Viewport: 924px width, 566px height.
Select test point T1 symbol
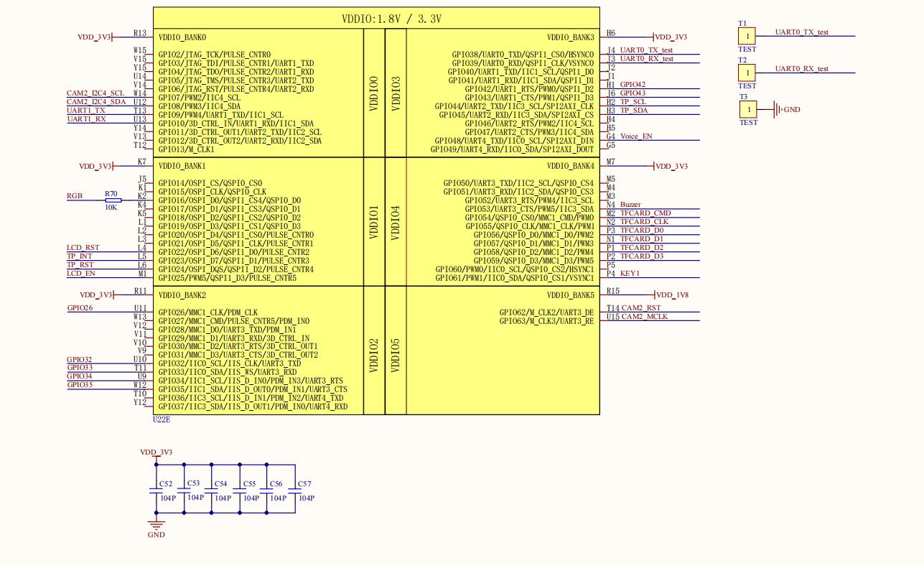pos(747,36)
